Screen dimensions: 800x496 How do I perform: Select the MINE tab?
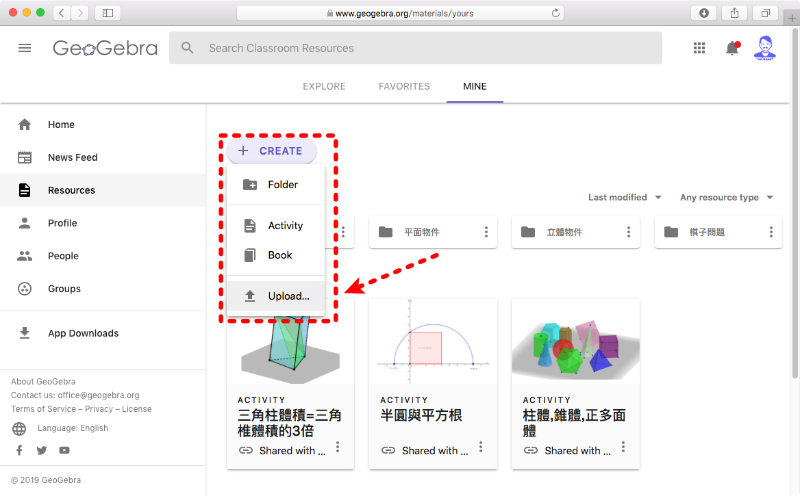475,86
